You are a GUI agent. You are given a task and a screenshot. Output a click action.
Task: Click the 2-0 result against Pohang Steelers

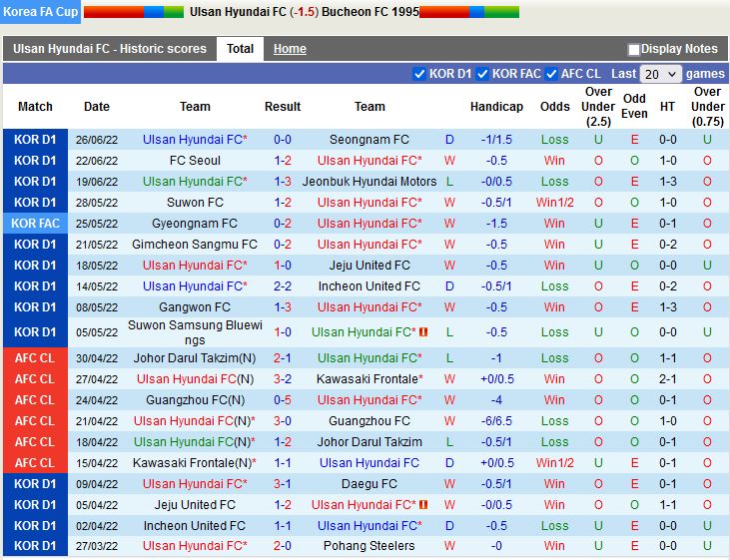coord(283,546)
